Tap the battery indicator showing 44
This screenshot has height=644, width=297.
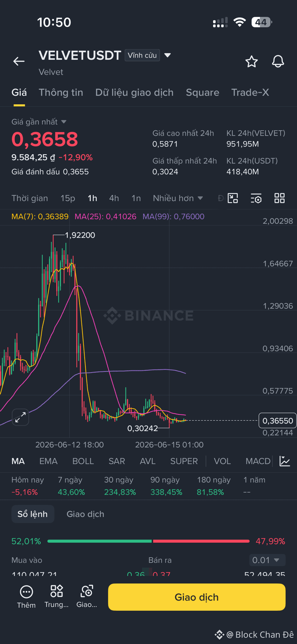click(261, 22)
